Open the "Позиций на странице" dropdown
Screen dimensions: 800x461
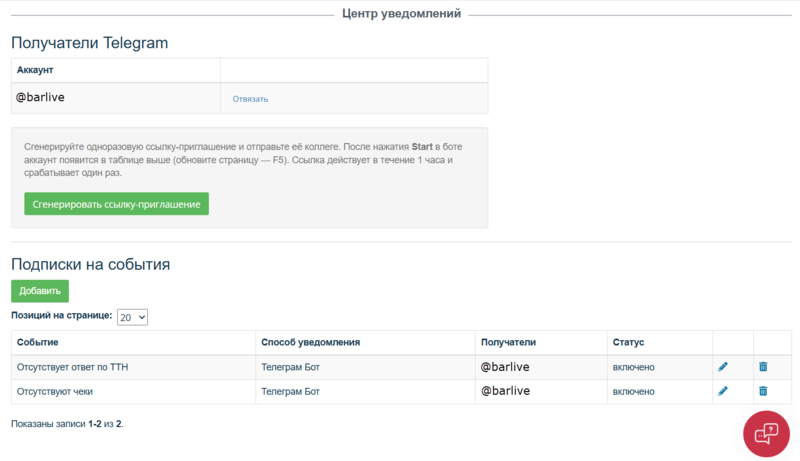pos(132,317)
